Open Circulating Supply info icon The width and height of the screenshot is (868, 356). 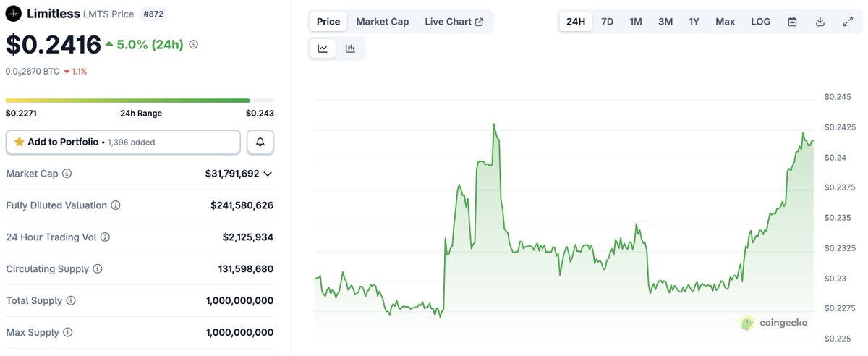(98, 269)
